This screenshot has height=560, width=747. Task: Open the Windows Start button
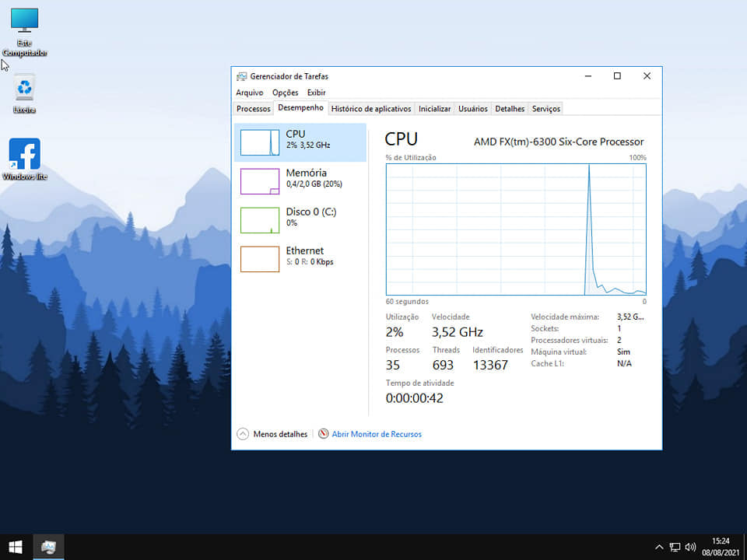[x=16, y=547]
